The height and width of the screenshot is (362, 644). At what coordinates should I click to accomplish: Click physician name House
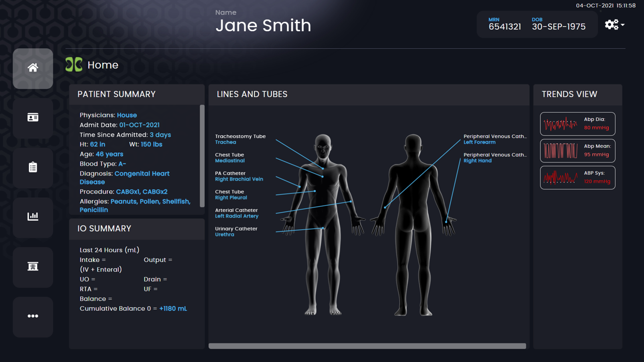pos(127,115)
